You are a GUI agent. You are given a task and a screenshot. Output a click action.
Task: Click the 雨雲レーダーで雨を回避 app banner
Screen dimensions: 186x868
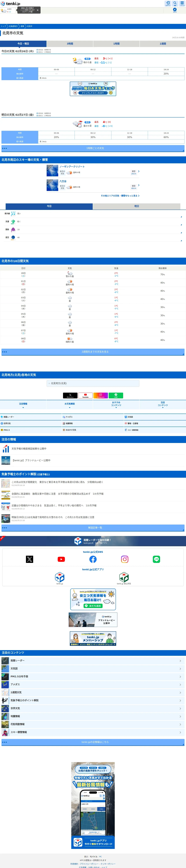point(93,541)
